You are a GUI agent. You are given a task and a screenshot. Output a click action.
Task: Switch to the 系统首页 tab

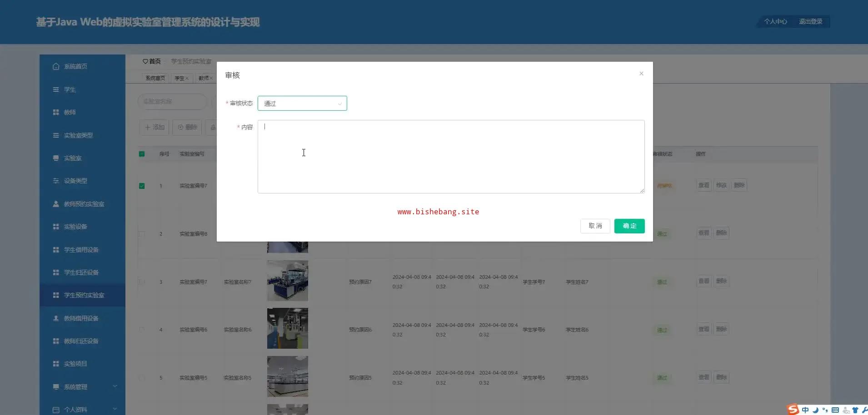pyautogui.click(x=155, y=78)
